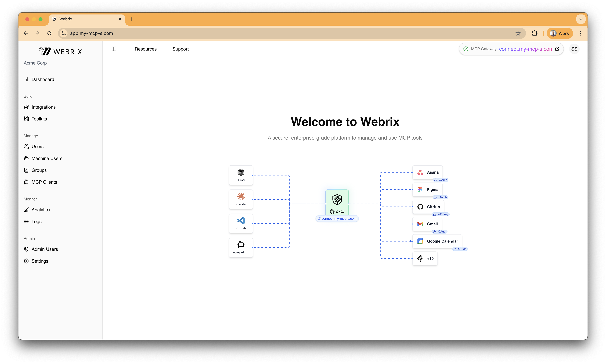Bookmark this page with star icon
The height and width of the screenshot is (364, 606).
[x=518, y=33]
